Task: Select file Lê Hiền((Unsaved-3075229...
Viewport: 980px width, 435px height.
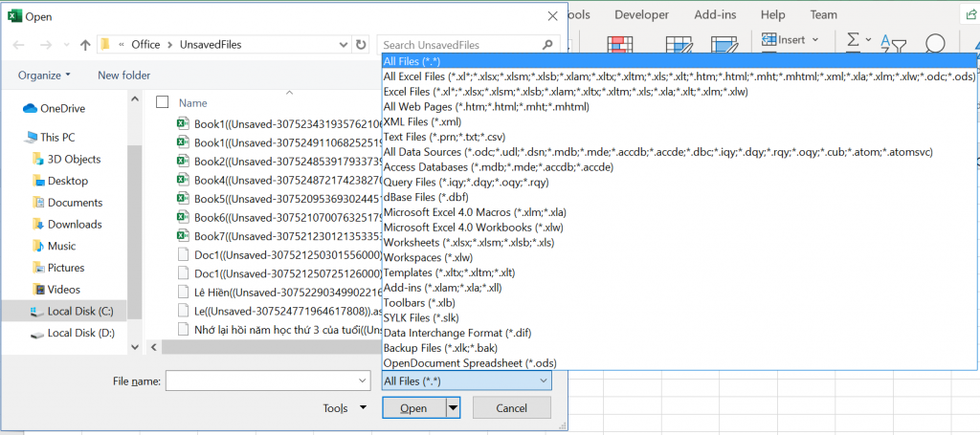Action: [x=278, y=293]
